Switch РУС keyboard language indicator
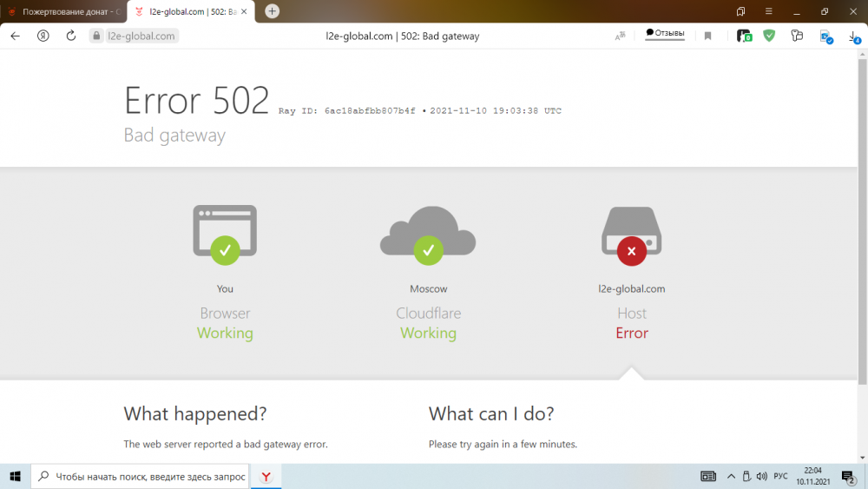 (x=780, y=476)
